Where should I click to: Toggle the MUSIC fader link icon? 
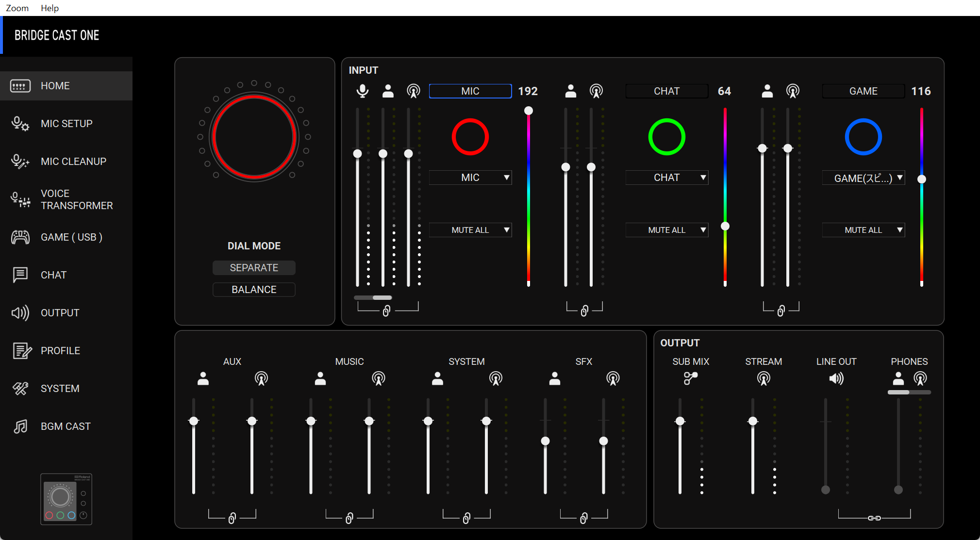pos(349,519)
